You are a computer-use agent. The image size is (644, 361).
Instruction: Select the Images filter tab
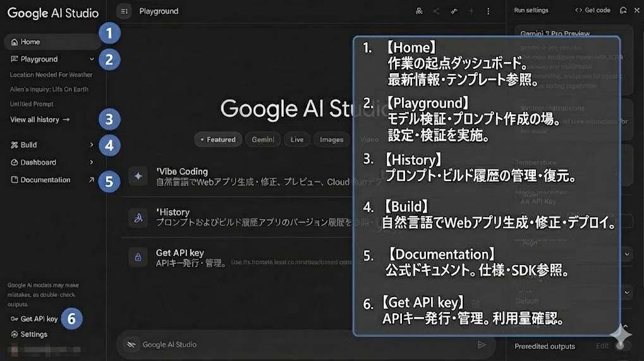pos(331,139)
